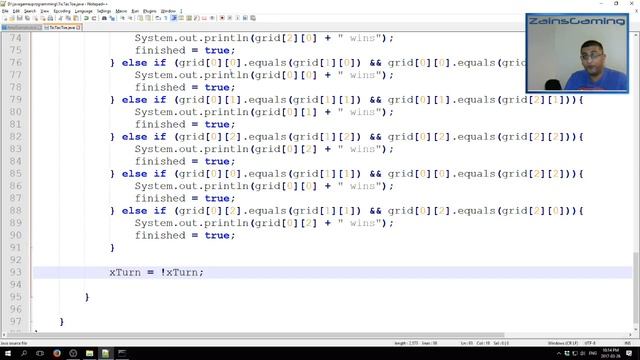Viewport: 640px width, 360px height.
Task: Open the Encoding menu
Action: (x=62, y=11)
